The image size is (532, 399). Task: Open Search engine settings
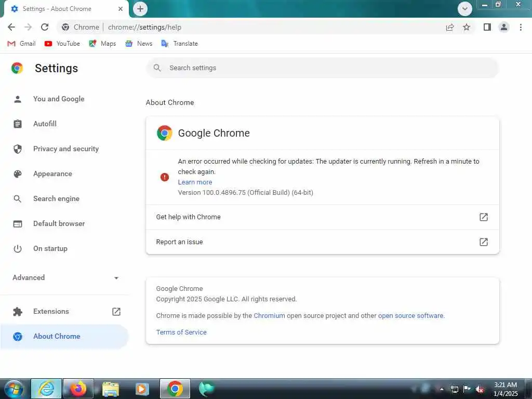point(64,199)
